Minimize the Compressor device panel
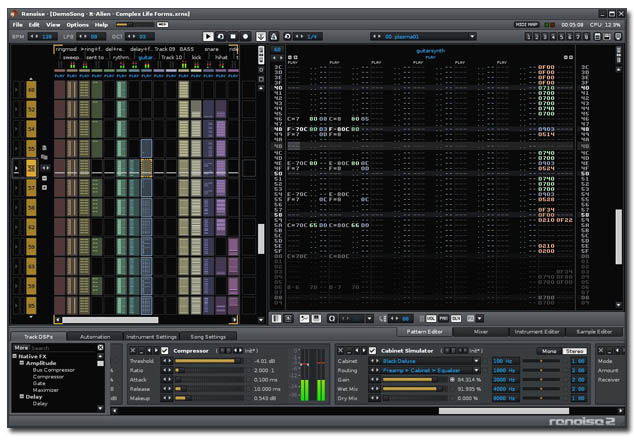The height and width of the screenshot is (446, 634). click(140, 351)
